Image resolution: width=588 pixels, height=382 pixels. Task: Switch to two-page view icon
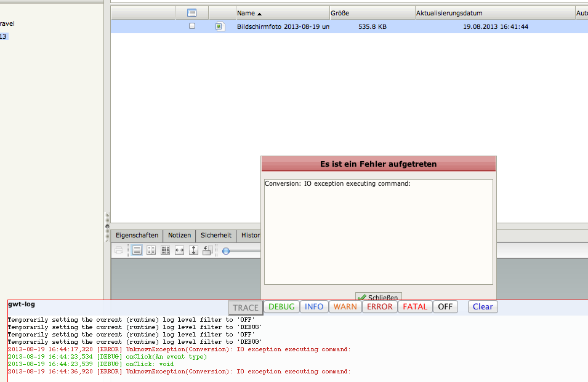151,250
